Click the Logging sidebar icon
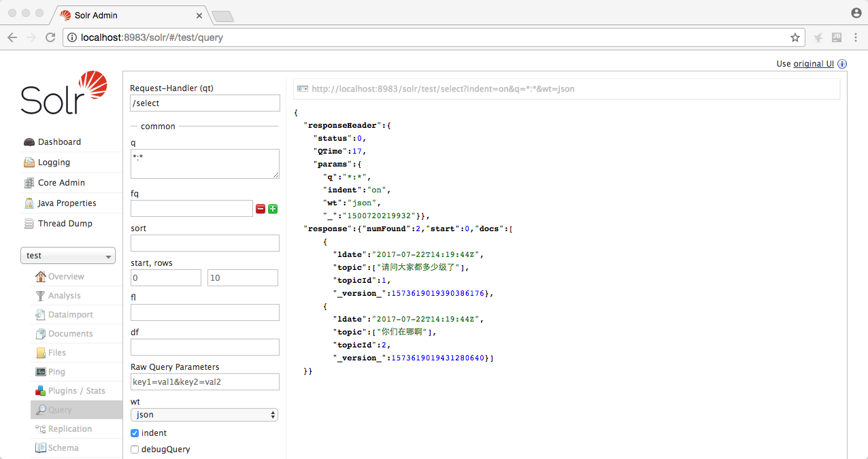Viewport: 868px width, 459px height. pos(29,163)
